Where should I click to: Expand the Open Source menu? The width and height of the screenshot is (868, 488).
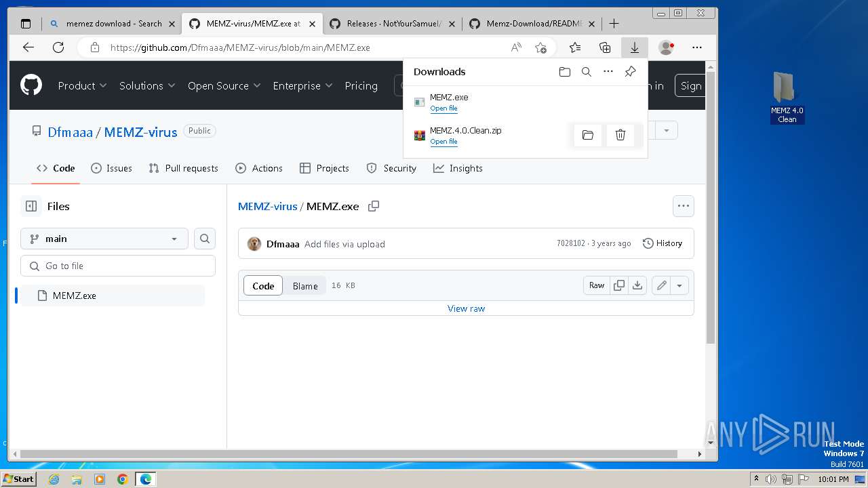point(224,85)
